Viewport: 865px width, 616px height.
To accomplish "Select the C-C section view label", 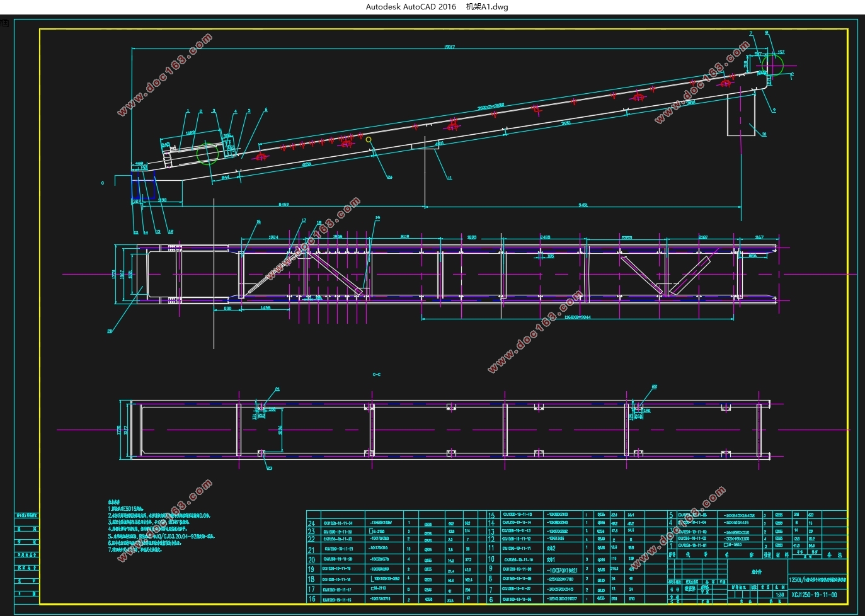I will tap(376, 375).
